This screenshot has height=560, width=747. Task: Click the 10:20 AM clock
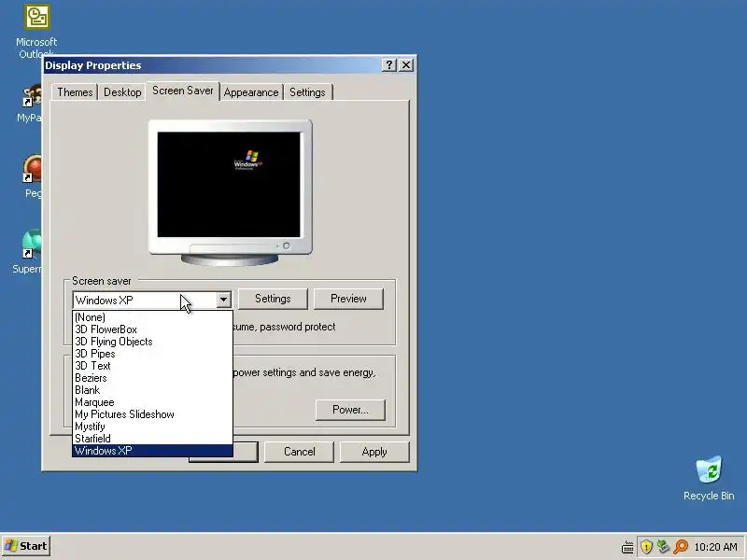pyautogui.click(x=715, y=547)
